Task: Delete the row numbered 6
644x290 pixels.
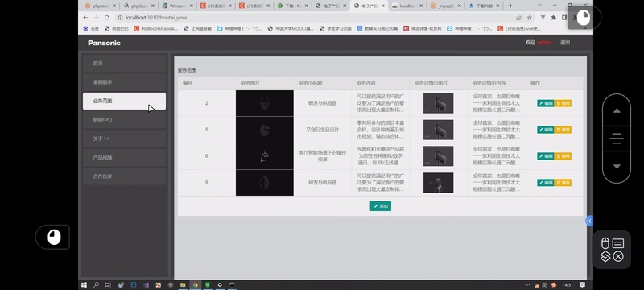Action: pyautogui.click(x=563, y=156)
